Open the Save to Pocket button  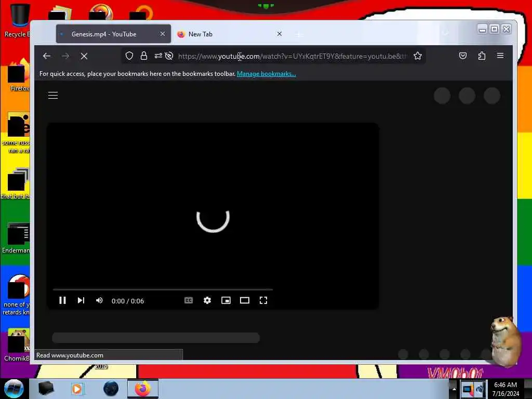point(463,56)
